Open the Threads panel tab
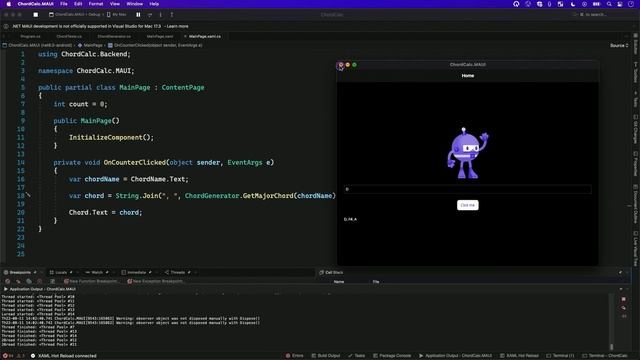The width and height of the screenshot is (640, 360). tap(178, 272)
